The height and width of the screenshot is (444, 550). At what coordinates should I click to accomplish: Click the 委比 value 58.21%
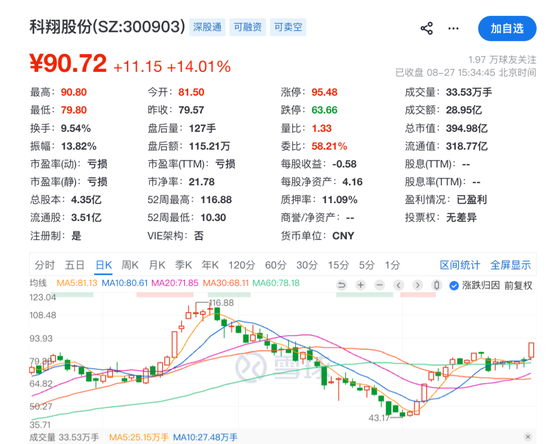[329, 146]
